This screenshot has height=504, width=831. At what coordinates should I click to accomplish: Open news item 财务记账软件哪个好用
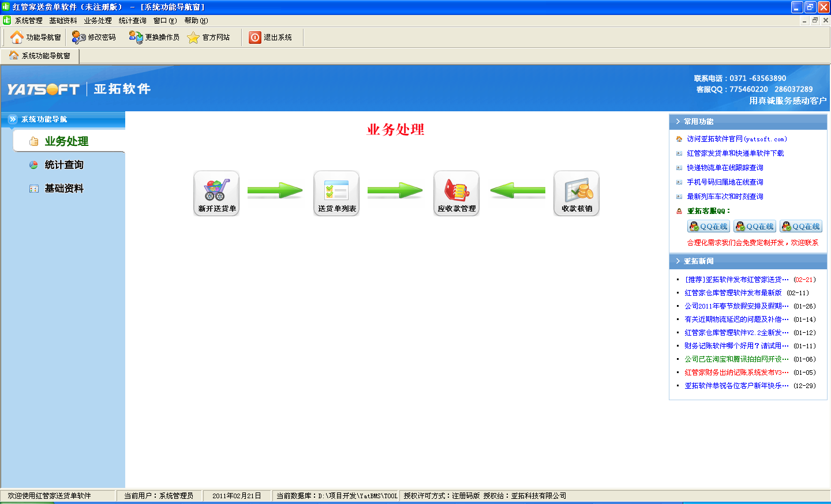click(736, 346)
